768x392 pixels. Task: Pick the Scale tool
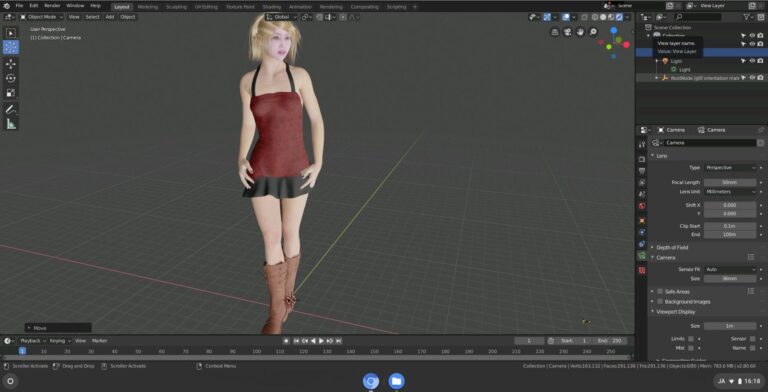pyautogui.click(x=11, y=93)
